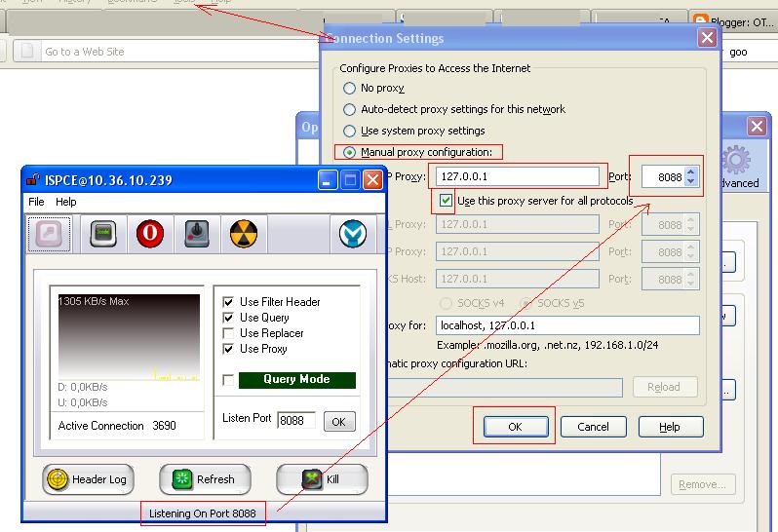Screen dimensions: 778x532
Task: Click the Active Connection 3690 text
Action: tap(117, 426)
